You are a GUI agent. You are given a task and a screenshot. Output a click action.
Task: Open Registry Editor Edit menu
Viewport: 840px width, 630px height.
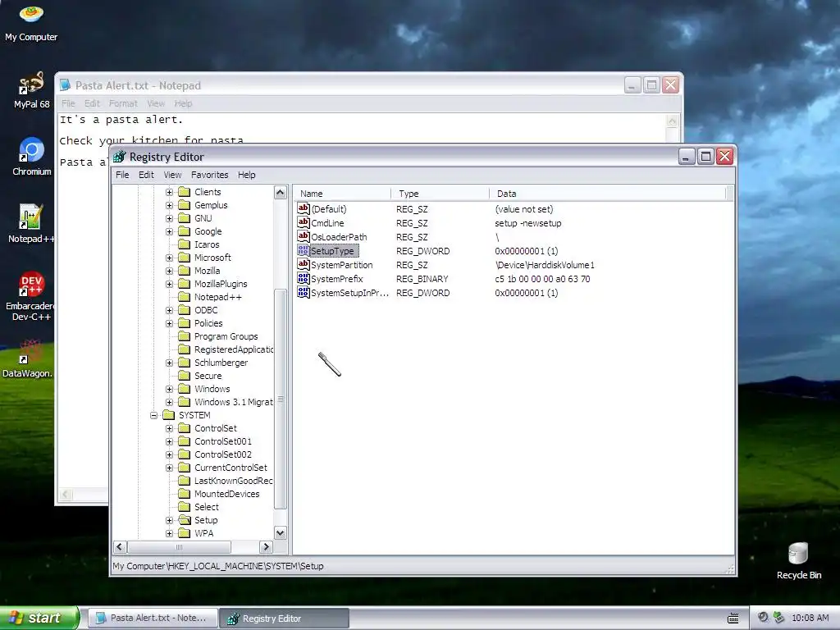(146, 175)
